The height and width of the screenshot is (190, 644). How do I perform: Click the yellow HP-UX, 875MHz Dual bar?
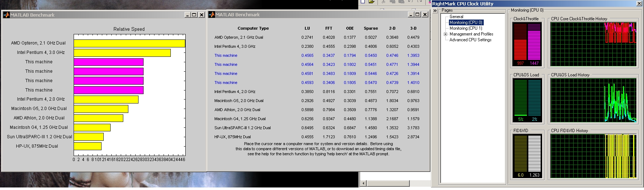87,146
